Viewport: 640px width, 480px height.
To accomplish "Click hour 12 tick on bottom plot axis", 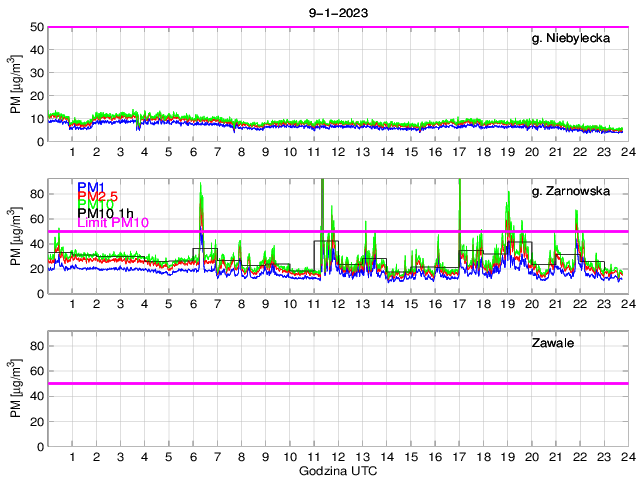I will (x=338, y=456).
